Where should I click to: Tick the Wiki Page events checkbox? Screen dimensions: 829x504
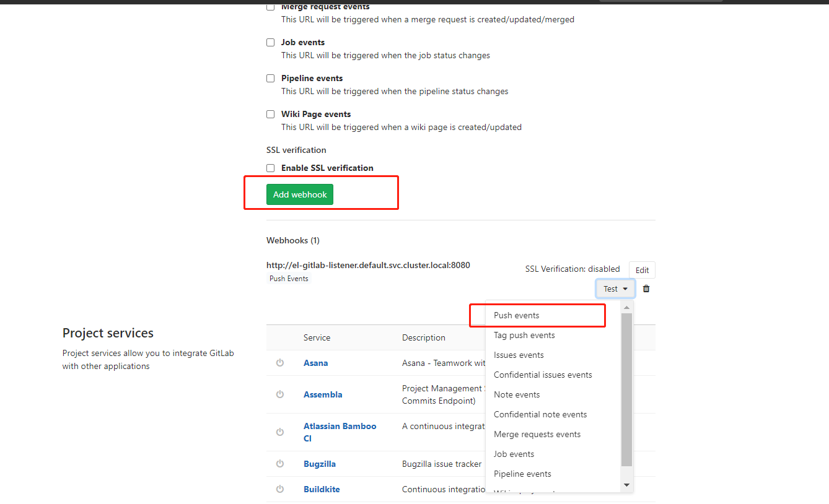click(270, 115)
